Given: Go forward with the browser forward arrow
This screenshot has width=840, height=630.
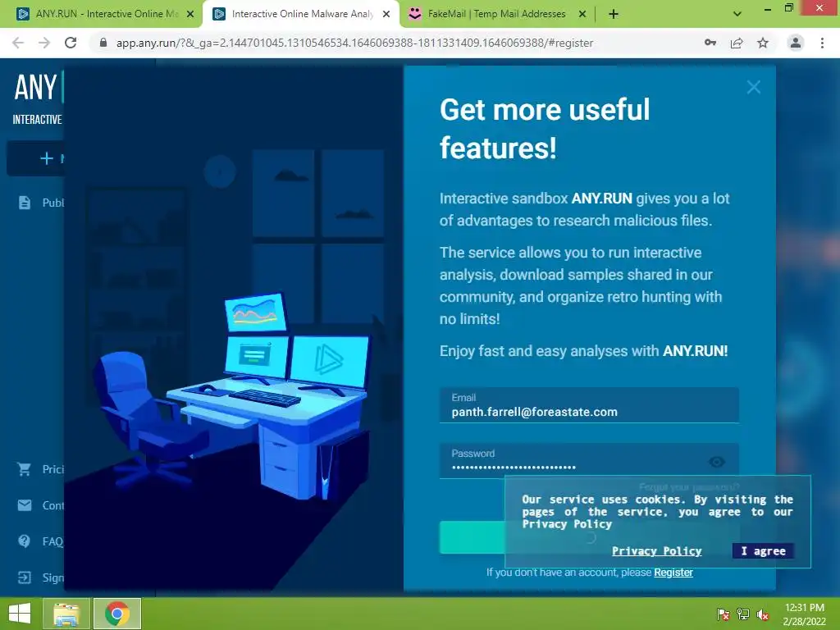Looking at the screenshot, I should click(44, 43).
